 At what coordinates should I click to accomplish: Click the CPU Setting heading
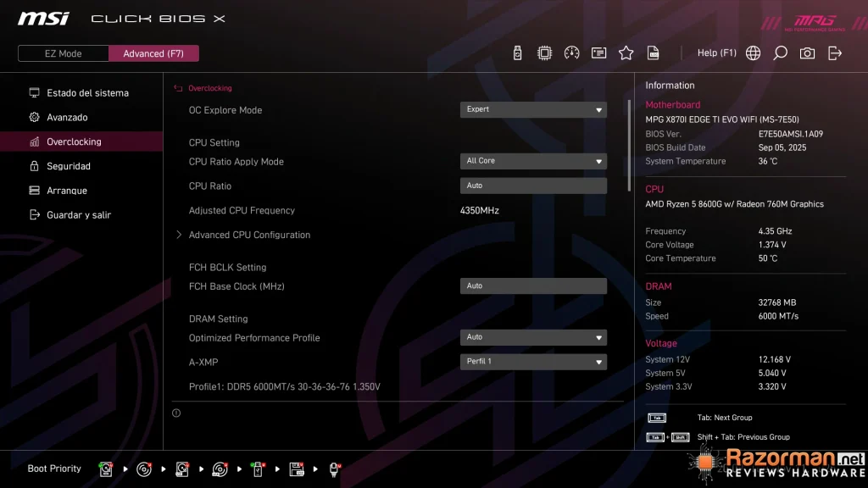coord(214,142)
